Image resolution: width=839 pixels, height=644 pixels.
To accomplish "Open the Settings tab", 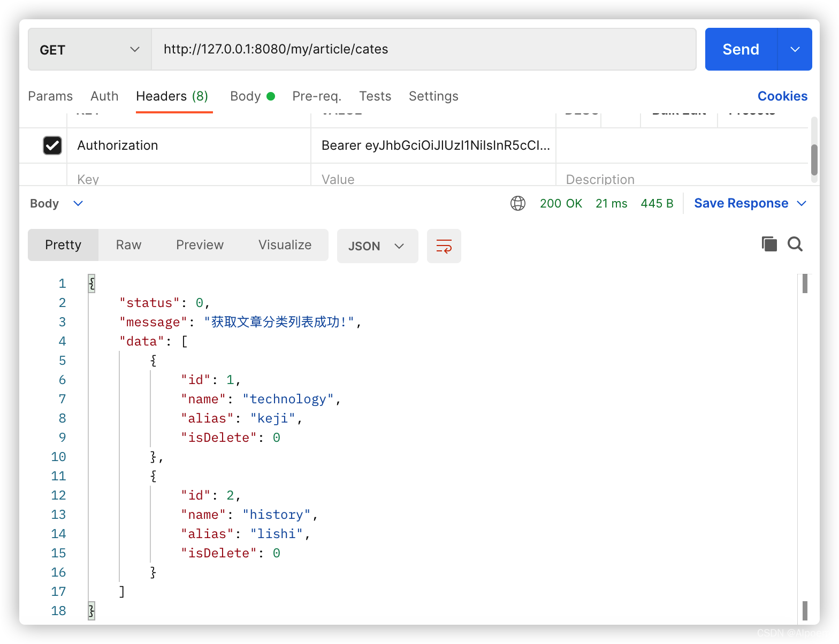I will tap(433, 96).
